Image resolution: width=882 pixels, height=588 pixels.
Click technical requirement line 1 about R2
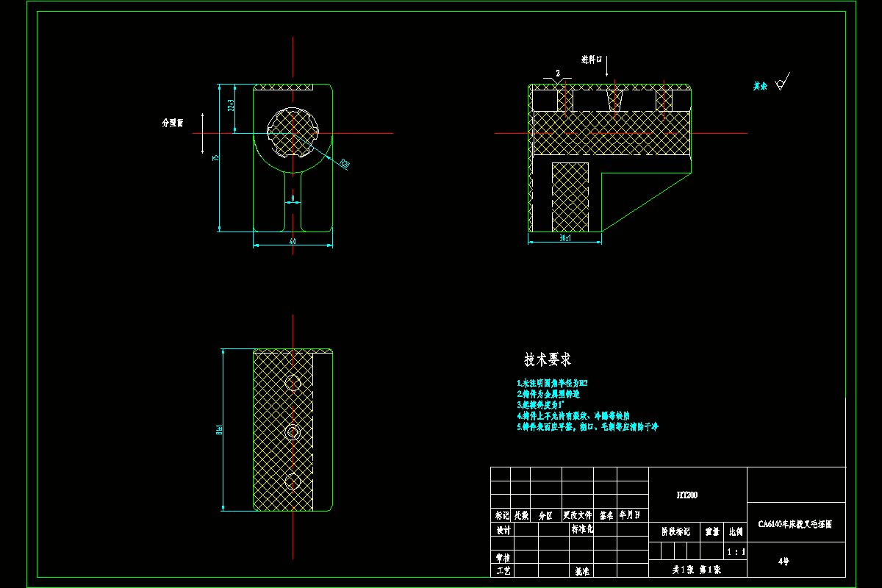(552, 384)
